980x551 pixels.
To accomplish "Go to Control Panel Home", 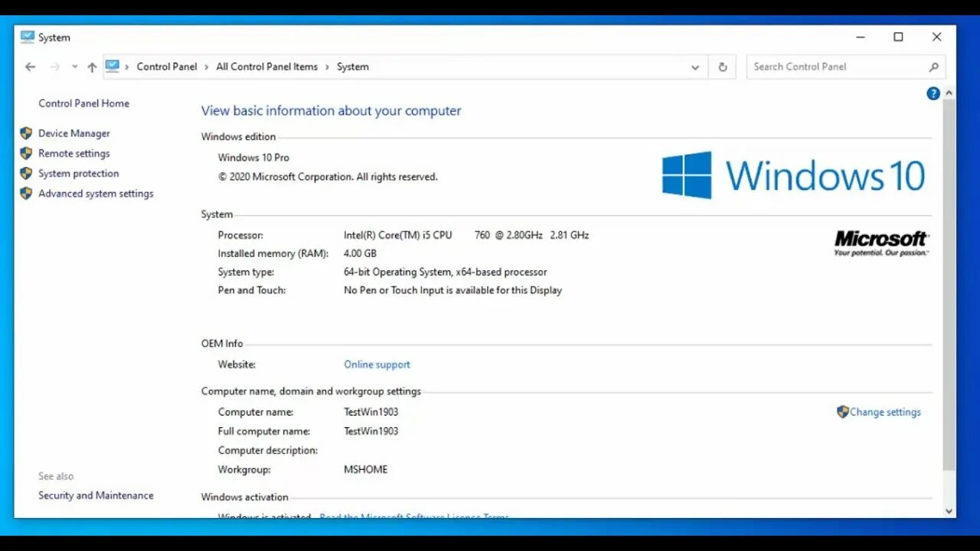I will pyautogui.click(x=84, y=103).
